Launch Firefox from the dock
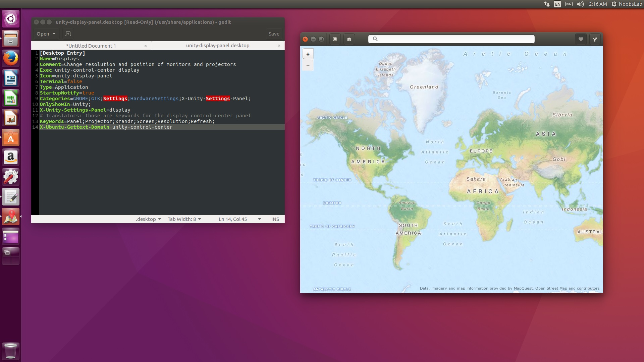 [x=11, y=58]
